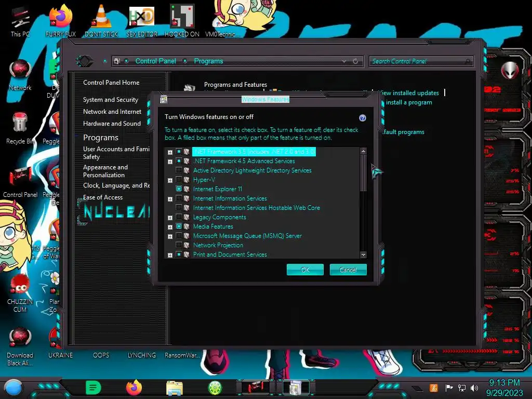Viewport: 532px width, 399px height.
Task: Click the Java update tray icon
Action: tap(434, 388)
